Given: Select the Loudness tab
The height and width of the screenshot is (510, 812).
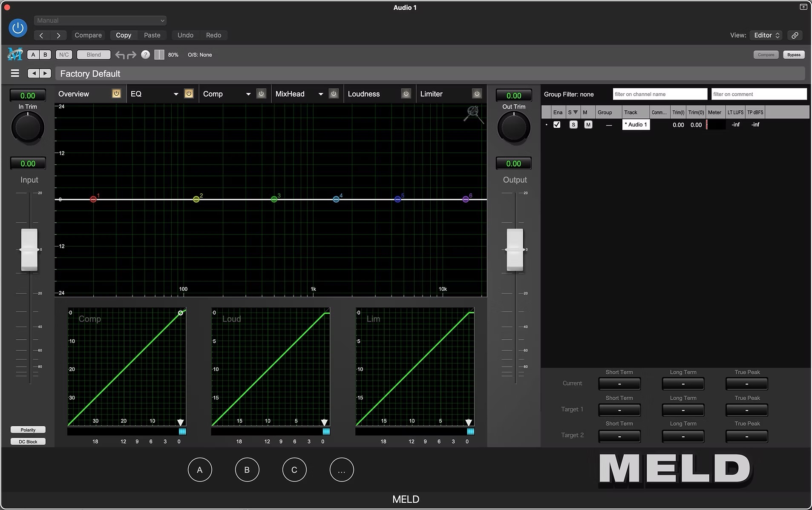Looking at the screenshot, I should pyautogui.click(x=363, y=94).
